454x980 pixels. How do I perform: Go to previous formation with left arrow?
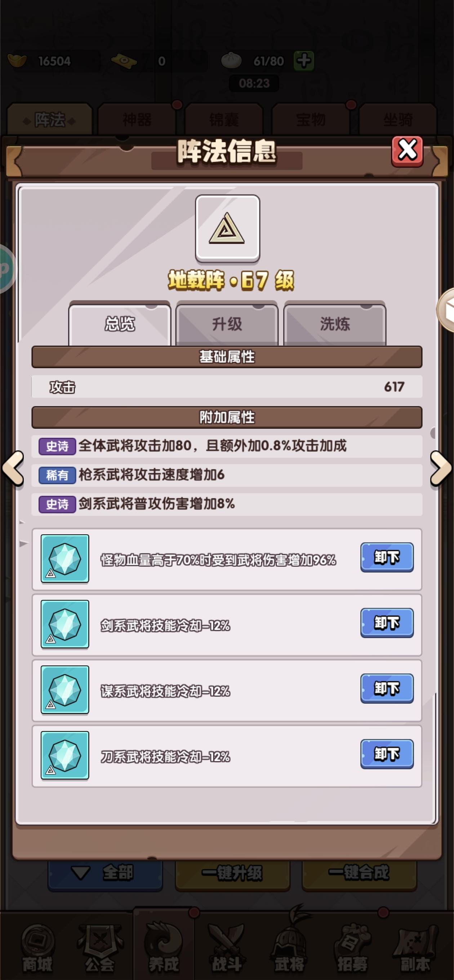click(13, 468)
